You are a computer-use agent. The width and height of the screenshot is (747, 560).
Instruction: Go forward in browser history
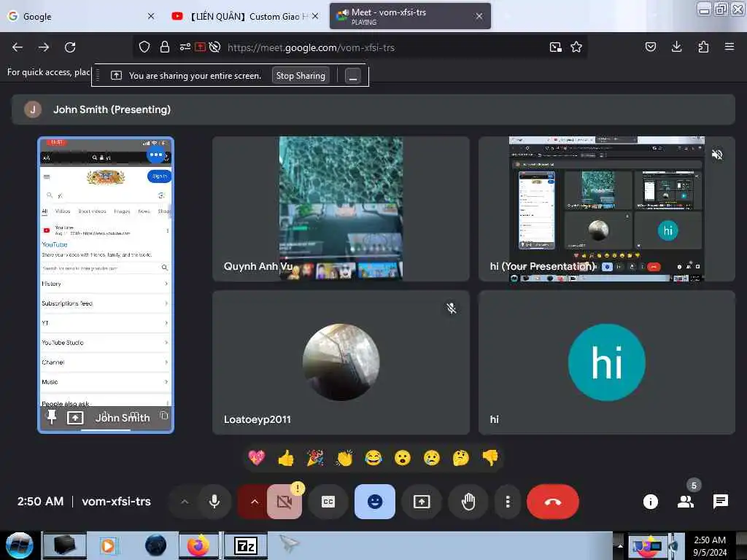[44, 47]
